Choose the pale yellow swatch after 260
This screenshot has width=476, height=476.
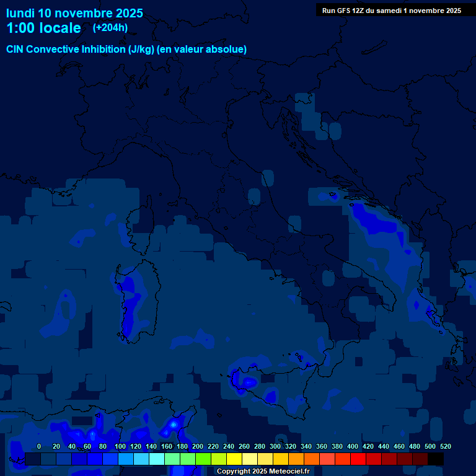point(250,459)
